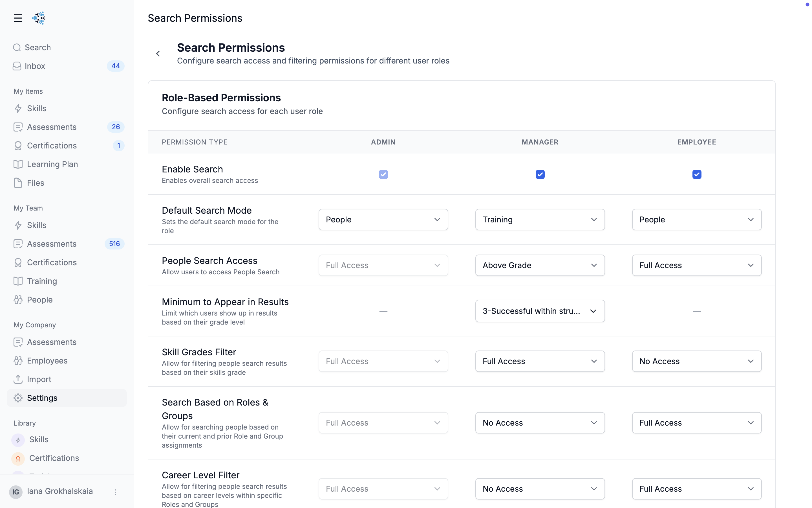Click the My Items Assessments icon
This screenshot has height=508, width=812.
[x=18, y=127]
